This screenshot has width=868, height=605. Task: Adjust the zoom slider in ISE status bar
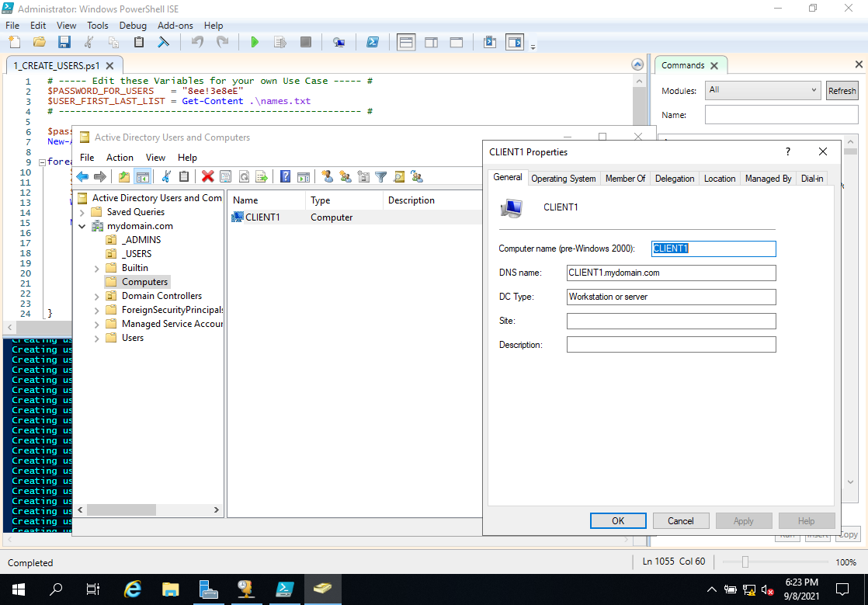click(745, 562)
